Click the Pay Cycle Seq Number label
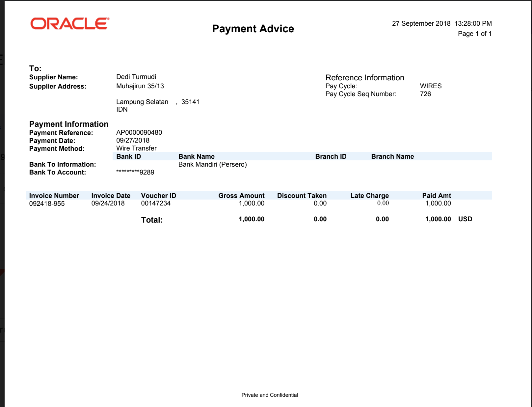The width and height of the screenshot is (532, 407). [x=361, y=94]
